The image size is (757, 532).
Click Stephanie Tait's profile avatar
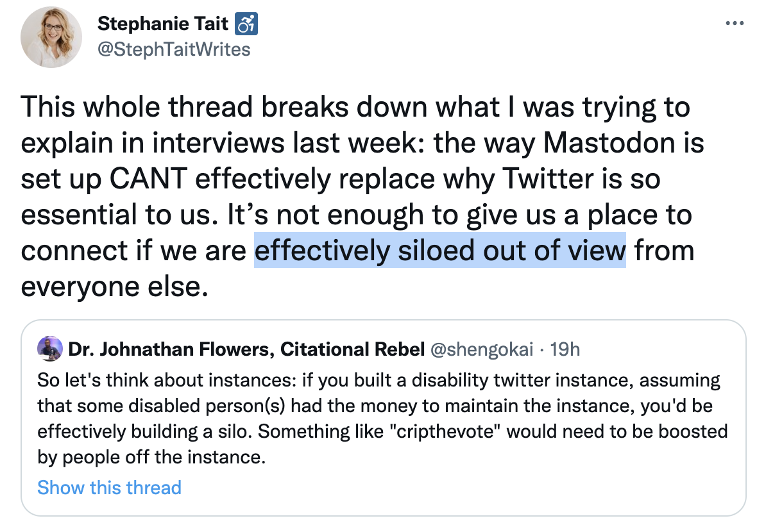pos(51,37)
